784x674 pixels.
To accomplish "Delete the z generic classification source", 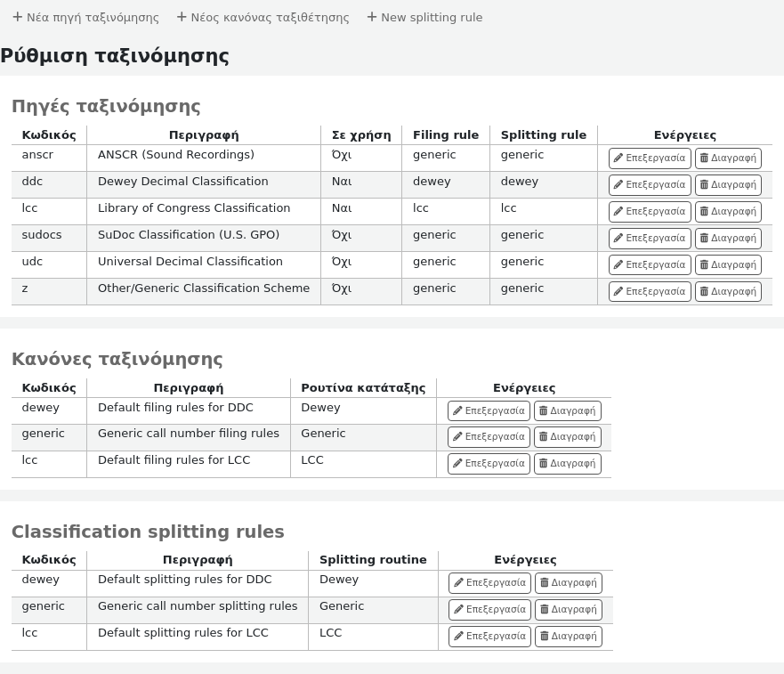I will pos(727,292).
